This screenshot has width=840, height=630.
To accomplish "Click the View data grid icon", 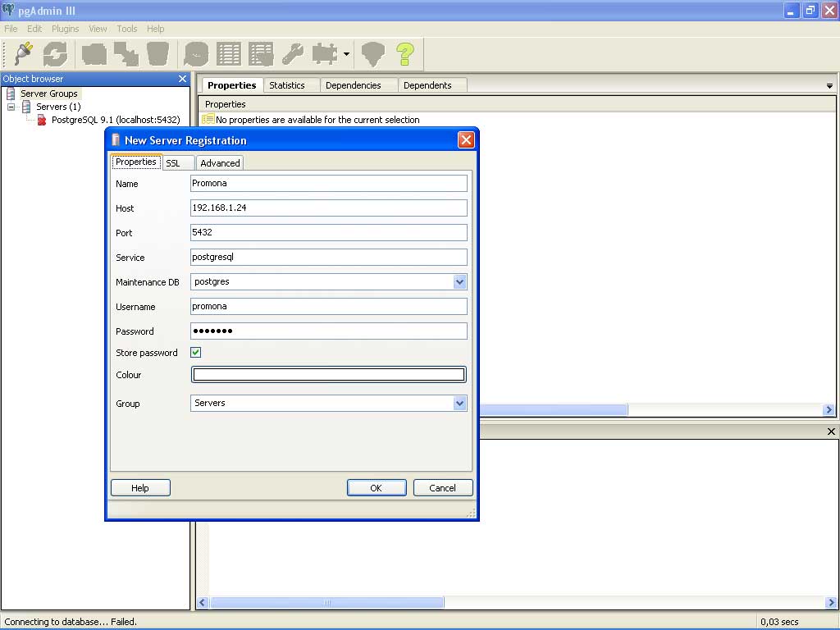I will click(229, 54).
